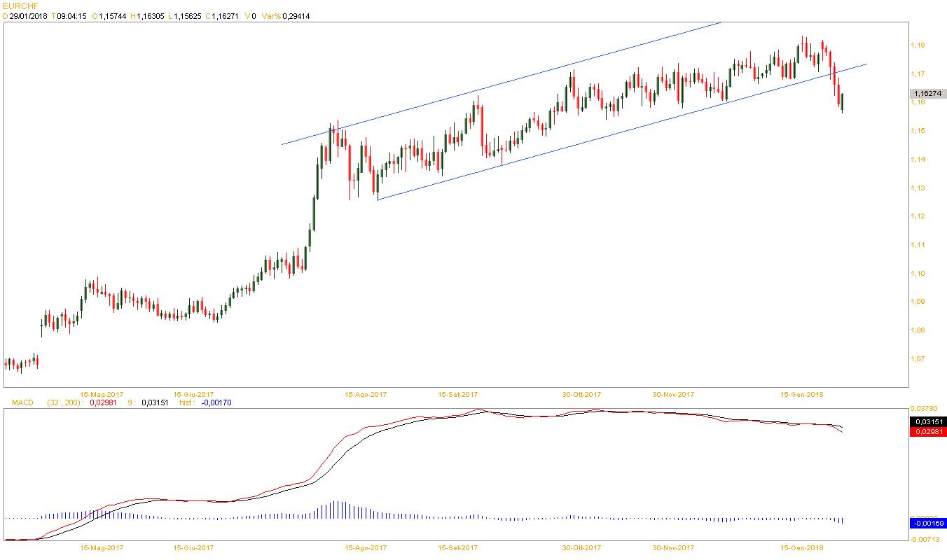Click the 0,03780 MACD scale label
This screenshot has width=947, height=560.
tap(923, 408)
